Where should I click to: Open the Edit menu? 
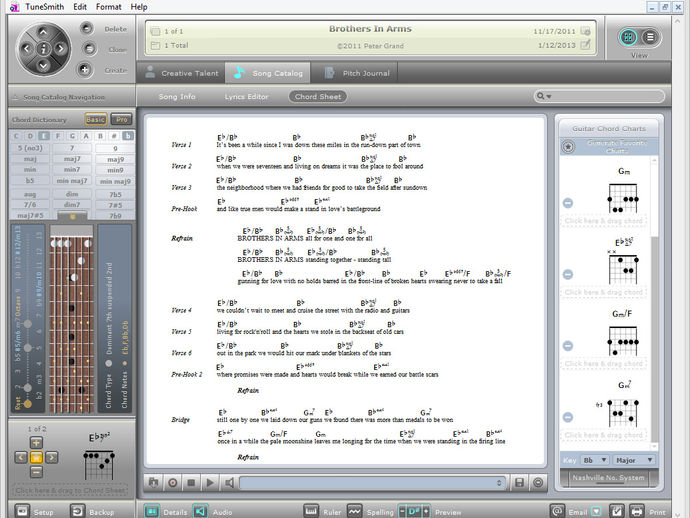80,7
